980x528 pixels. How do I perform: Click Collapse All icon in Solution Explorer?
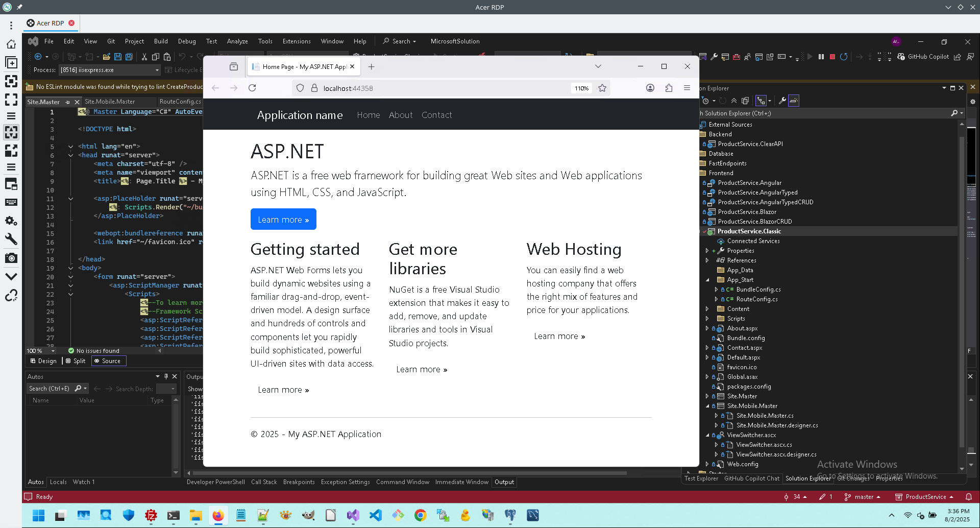734,101
